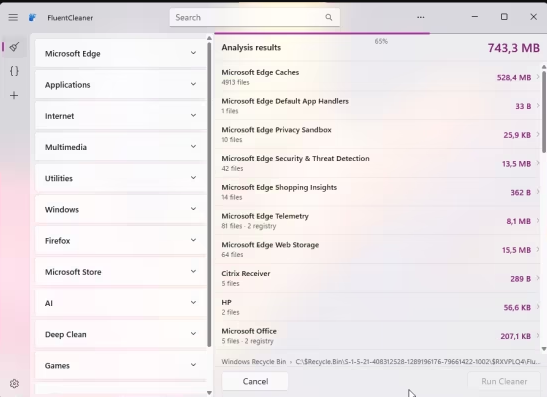Select Microsoft Edge Shopping Insights row
Screen dimensions: 547x397
click(x=377, y=192)
